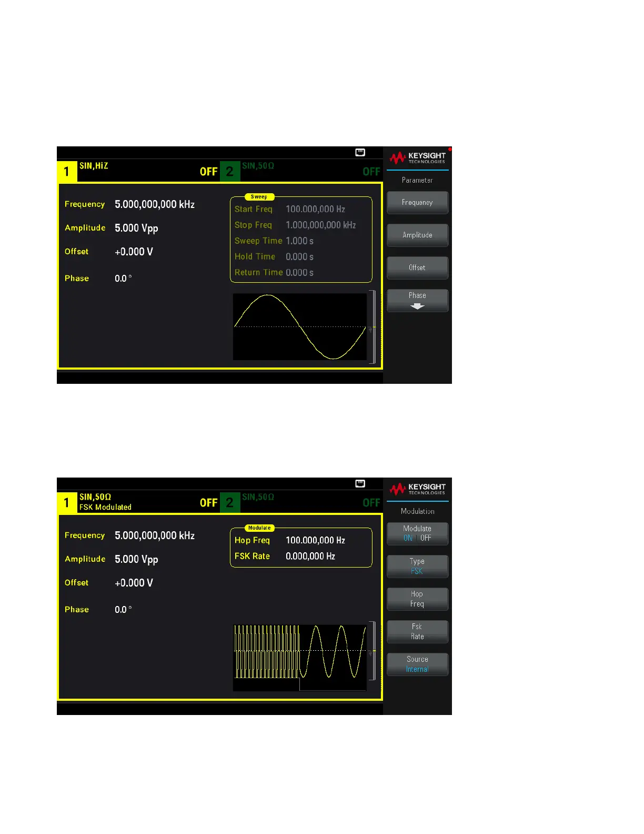The height and width of the screenshot is (834, 644).
Task: Click the SIN,HiZ channel 1 label
Action: pos(94,166)
